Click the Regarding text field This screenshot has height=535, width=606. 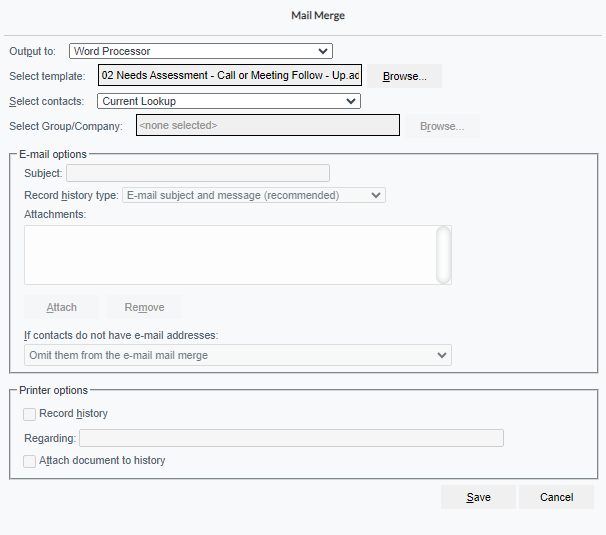[x=291, y=438]
